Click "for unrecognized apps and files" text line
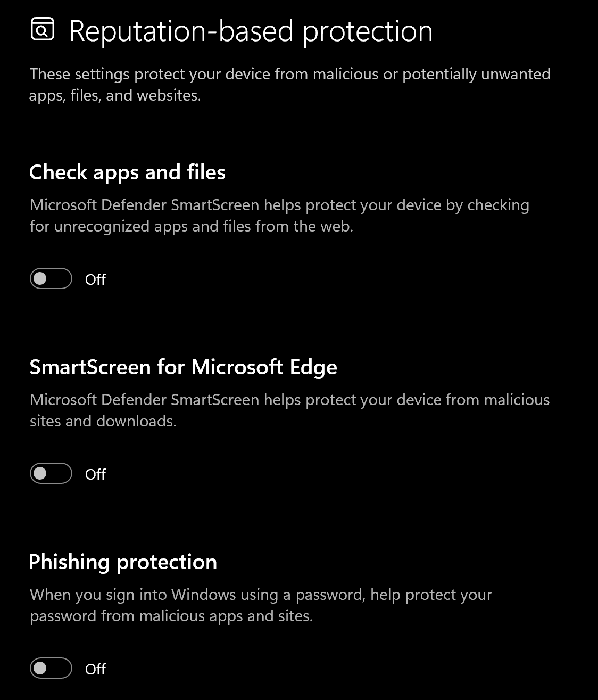598x700 pixels. click(x=192, y=226)
